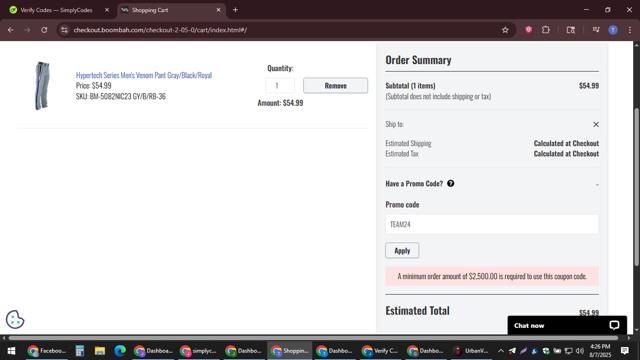Switch to Verify Codes — SimplyCodes tab
The image size is (640, 360).
pyautogui.click(x=56, y=10)
